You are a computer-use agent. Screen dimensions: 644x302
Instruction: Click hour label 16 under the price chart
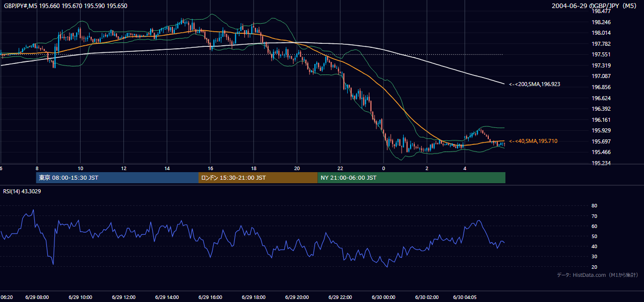coord(211,168)
